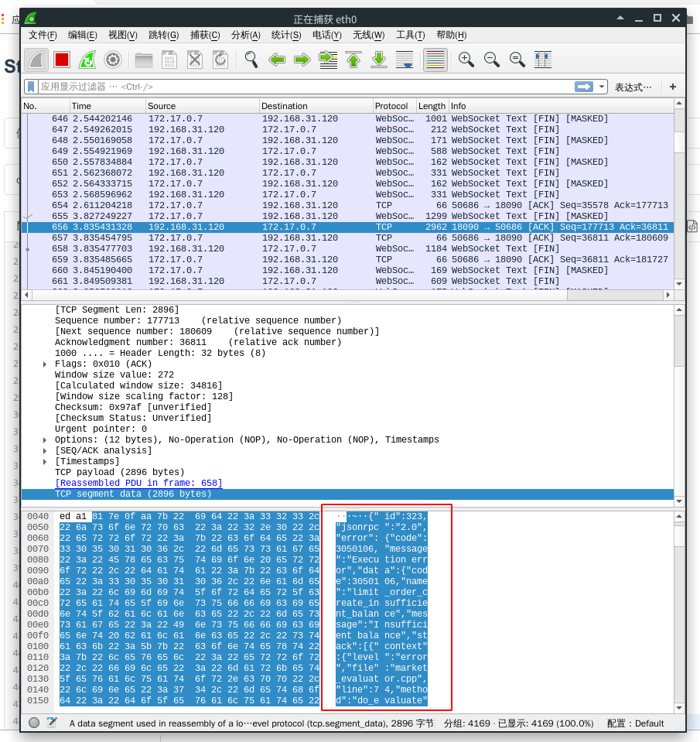Go to specified packet icon
The image size is (700, 742).
(328, 60)
